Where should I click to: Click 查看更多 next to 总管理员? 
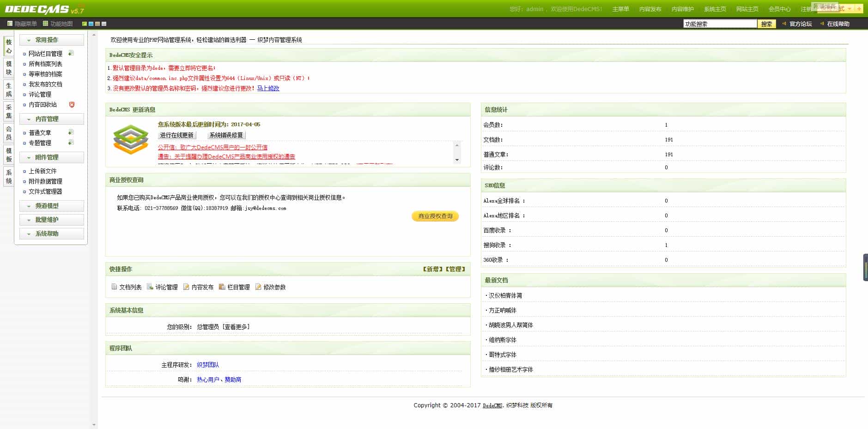(236, 327)
